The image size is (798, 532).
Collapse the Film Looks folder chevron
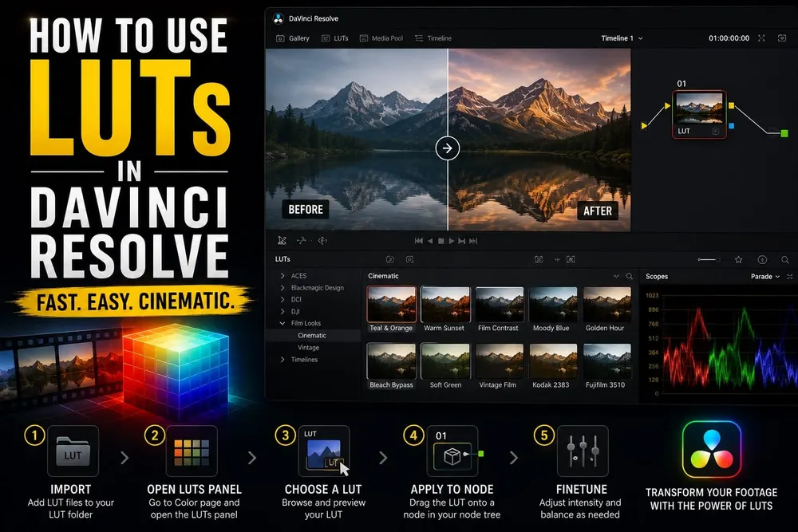282,323
